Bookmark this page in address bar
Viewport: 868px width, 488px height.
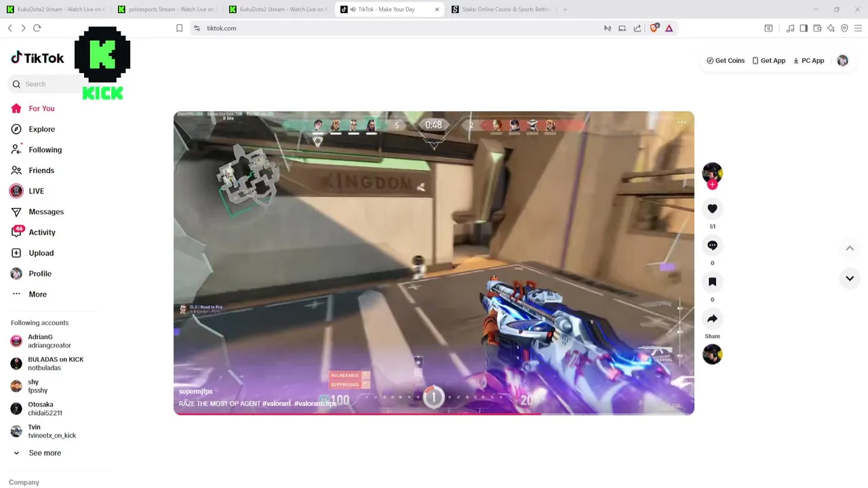pos(179,28)
